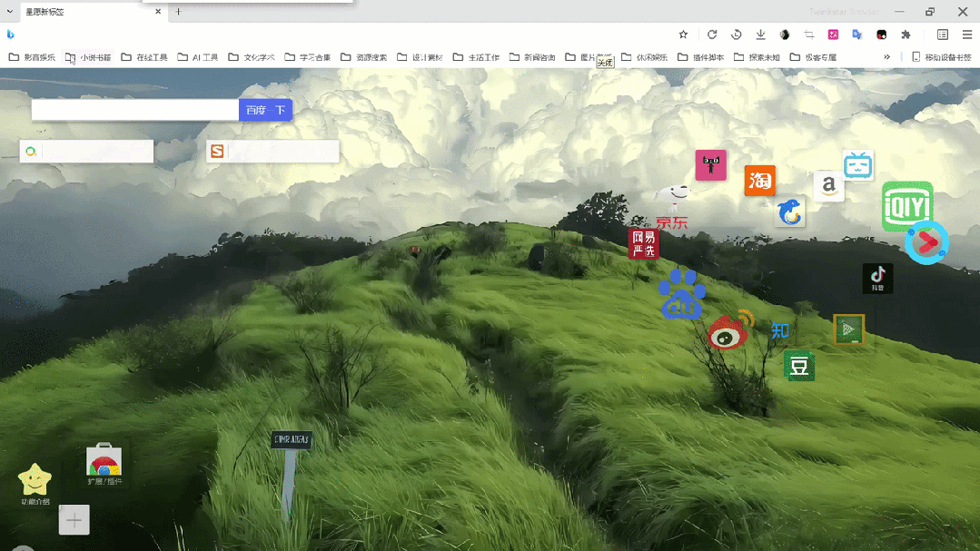Open the blue dolphin shortcut icon
Viewport: 980px width, 551px height.
tap(790, 212)
